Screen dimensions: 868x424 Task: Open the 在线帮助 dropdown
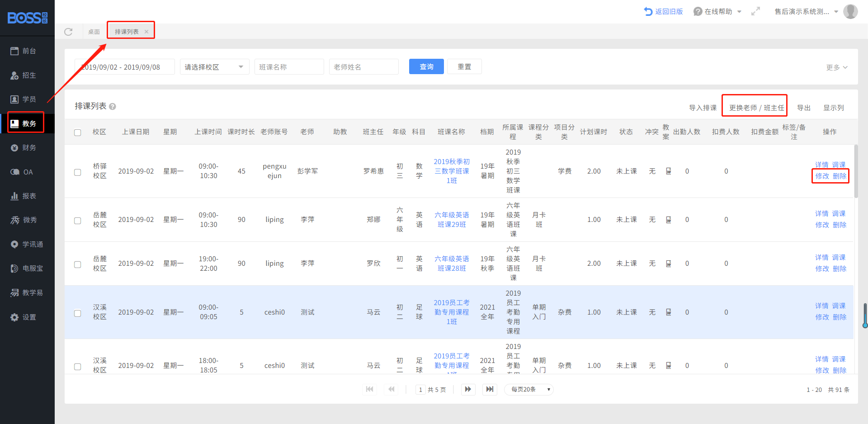tap(717, 11)
